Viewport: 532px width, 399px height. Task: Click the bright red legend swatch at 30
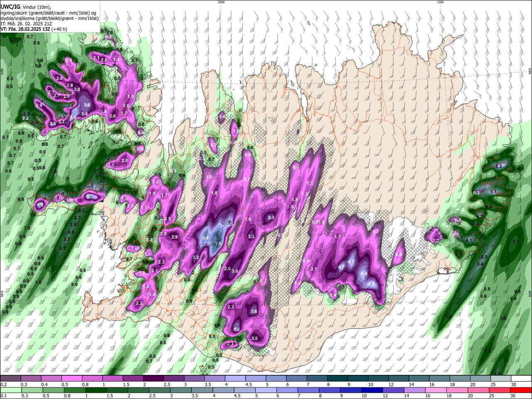(521, 390)
